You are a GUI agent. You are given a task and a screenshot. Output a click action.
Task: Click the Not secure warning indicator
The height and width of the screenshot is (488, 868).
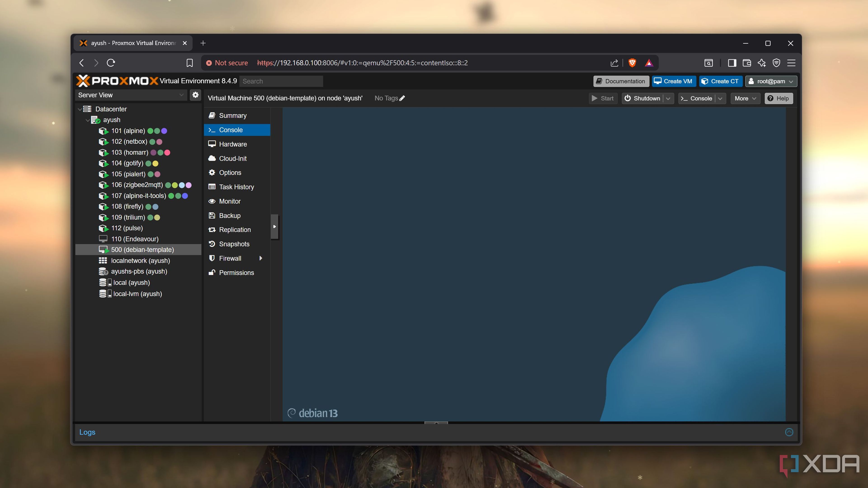tap(227, 63)
